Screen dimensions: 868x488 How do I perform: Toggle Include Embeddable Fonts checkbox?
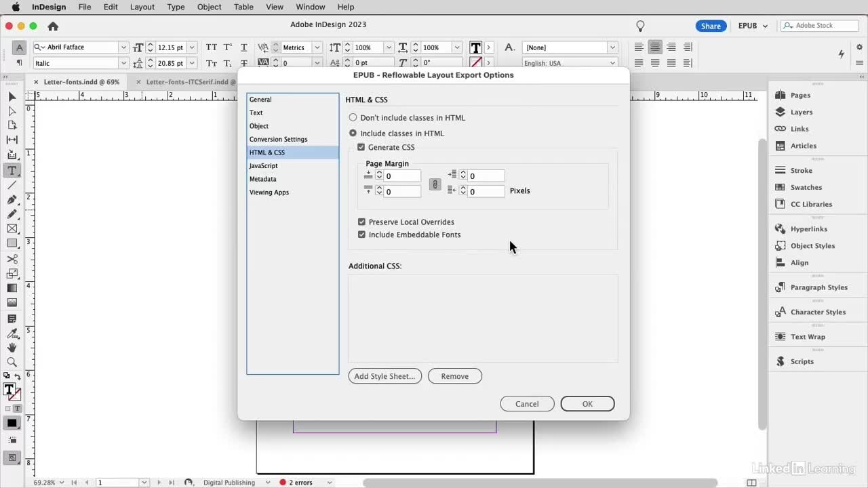coord(361,235)
